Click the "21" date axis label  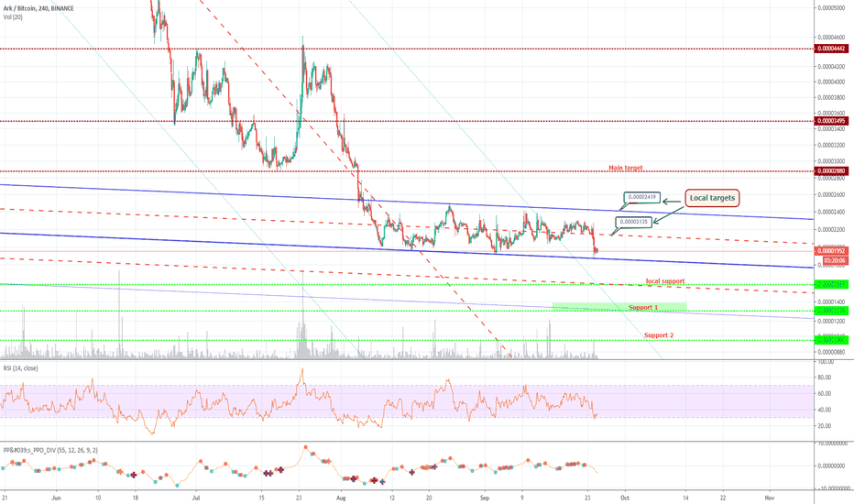tap(5, 498)
